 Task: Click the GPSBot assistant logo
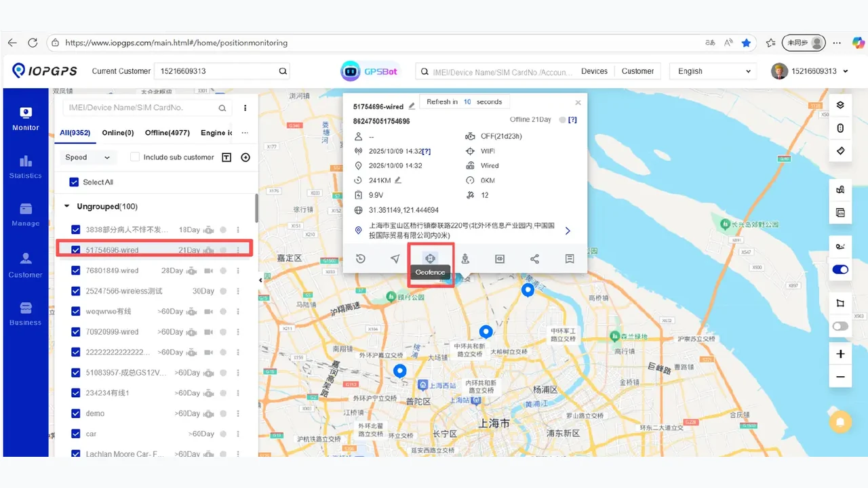370,70
